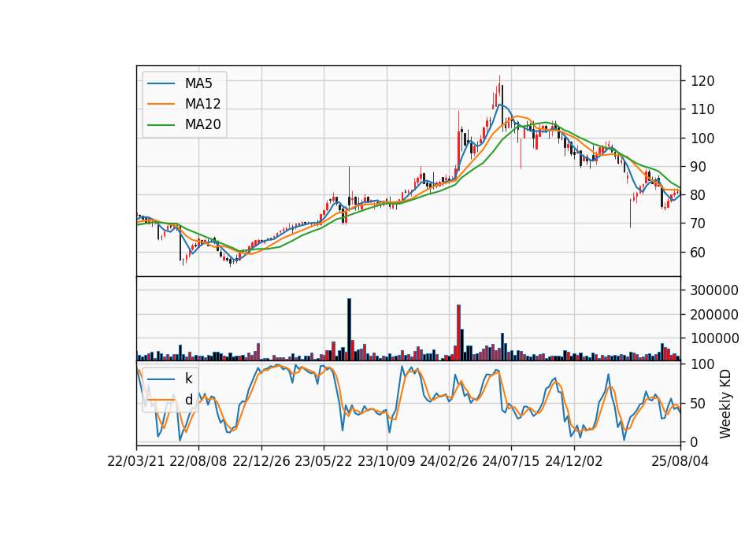The image size is (756, 543).
Task: Click the 100 price axis label
Action: coord(703,139)
